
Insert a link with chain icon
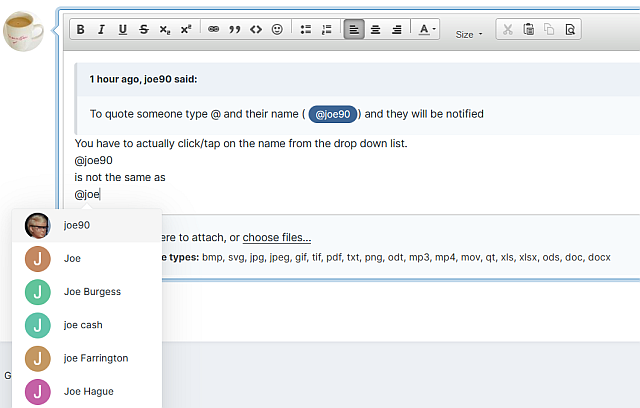213,29
